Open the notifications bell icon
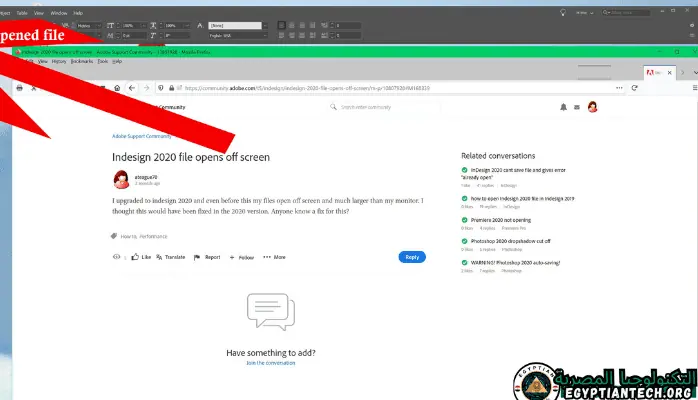Image resolution: width=698 pixels, height=400 pixels. [563, 107]
